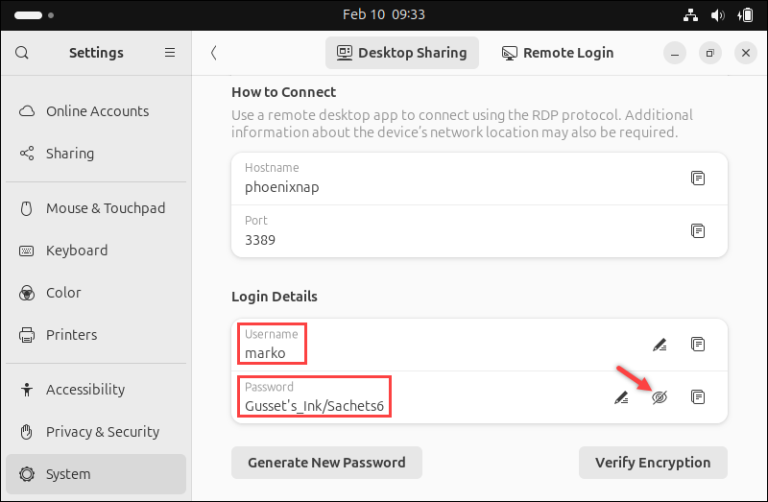Copy the Hostname value

click(x=698, y=178)
